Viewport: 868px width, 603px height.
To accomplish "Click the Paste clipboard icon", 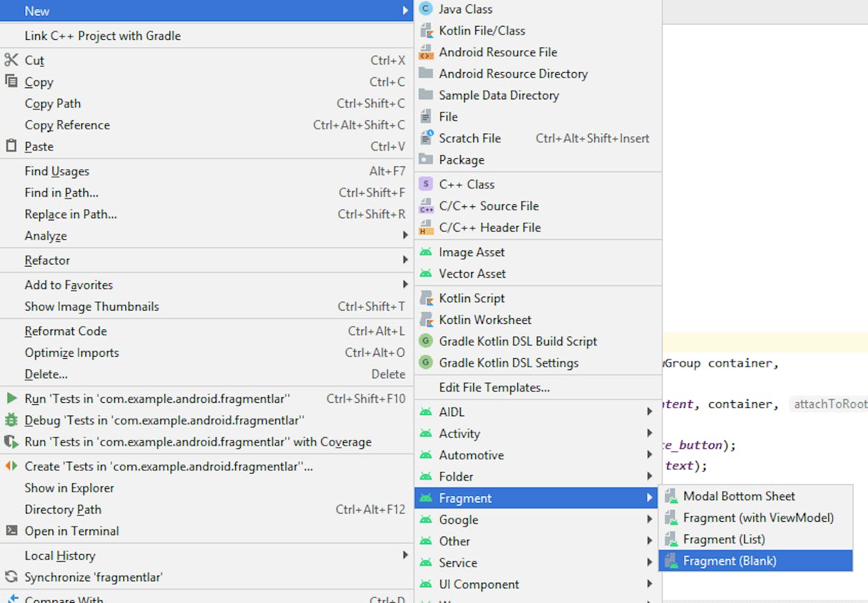I will point(11,146).
